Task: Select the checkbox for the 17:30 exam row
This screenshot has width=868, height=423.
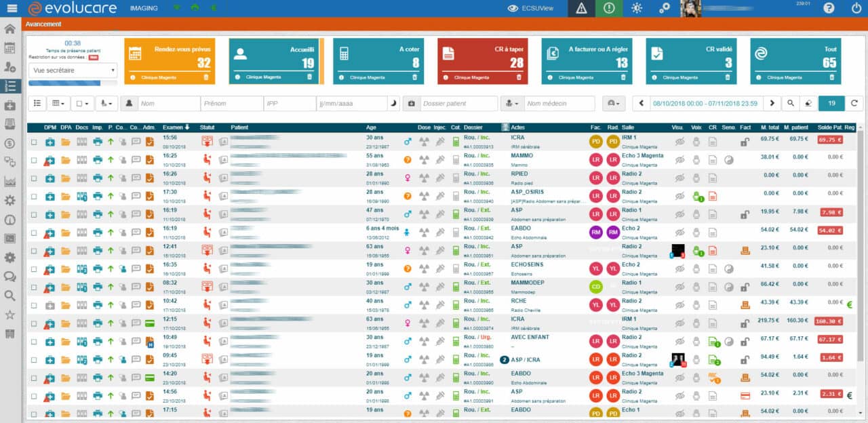Action: [34, 197]
